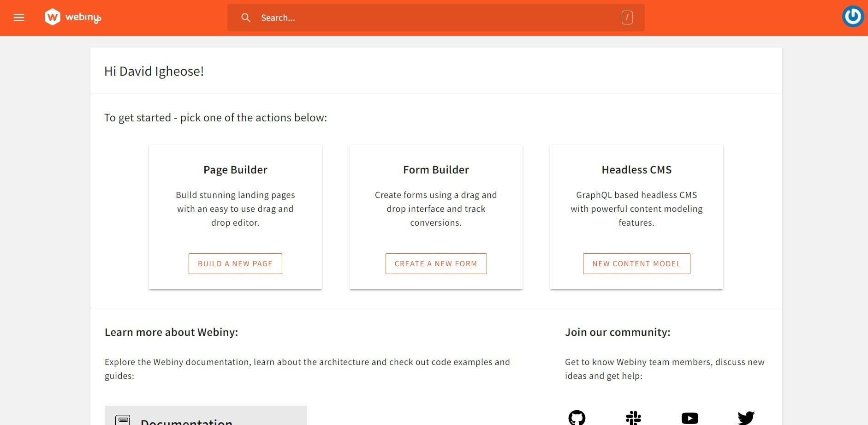
Task: Click the Join our community heading
Action: click(x=618, y=332)
